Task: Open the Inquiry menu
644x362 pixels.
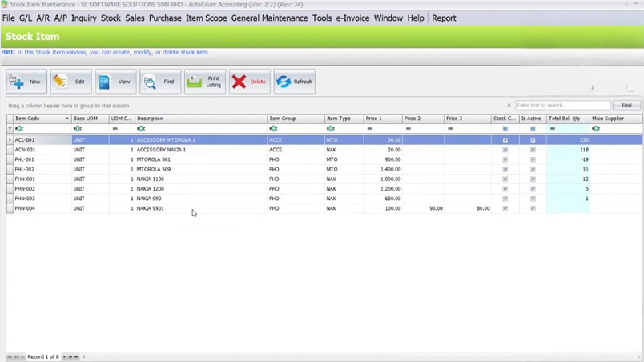Action: (84, 18)
